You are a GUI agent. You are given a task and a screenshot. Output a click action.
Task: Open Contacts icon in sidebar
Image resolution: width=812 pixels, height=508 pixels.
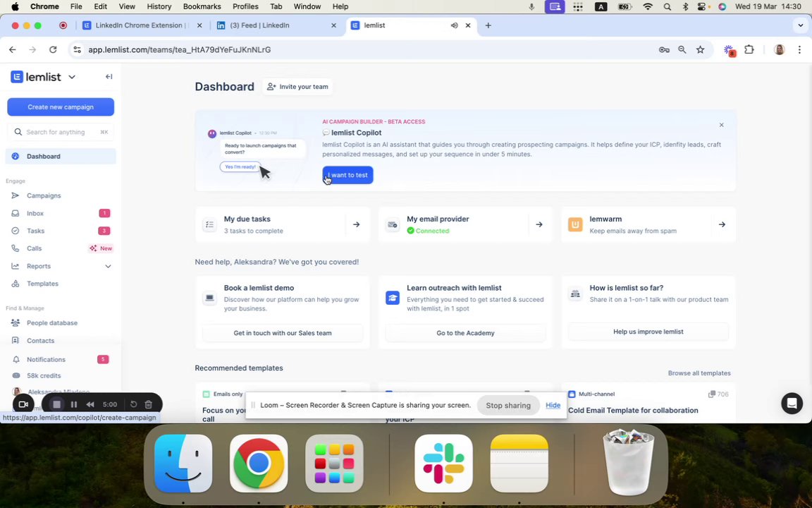tap(16, 341)
